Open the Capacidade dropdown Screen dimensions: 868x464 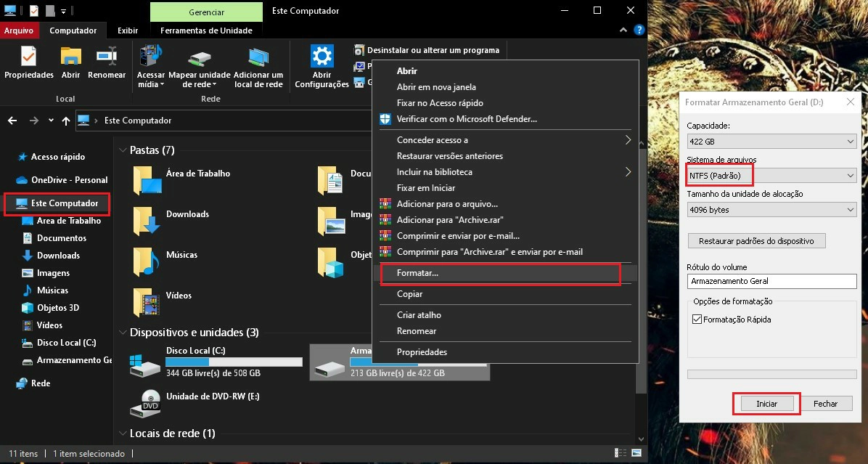pos(771,141)
